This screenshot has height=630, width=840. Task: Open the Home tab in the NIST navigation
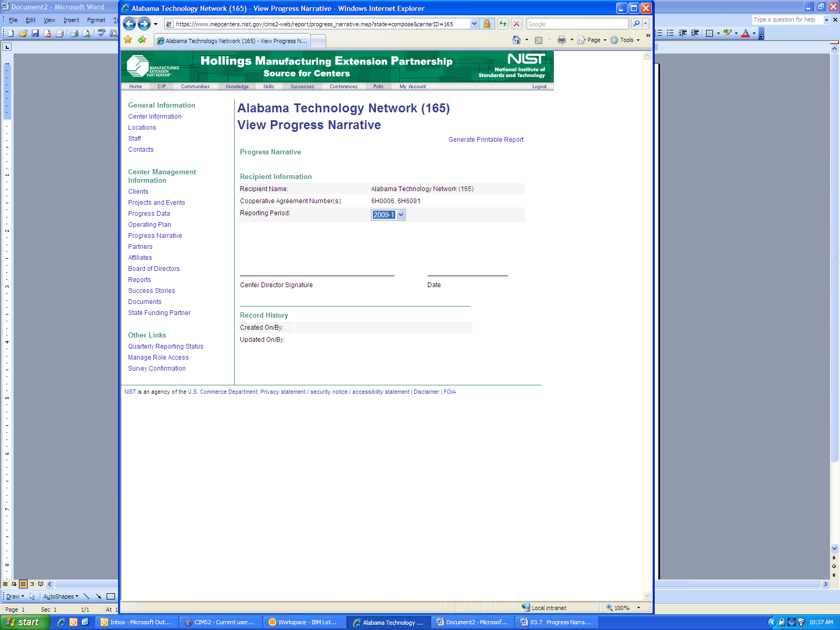pos(135,87)
